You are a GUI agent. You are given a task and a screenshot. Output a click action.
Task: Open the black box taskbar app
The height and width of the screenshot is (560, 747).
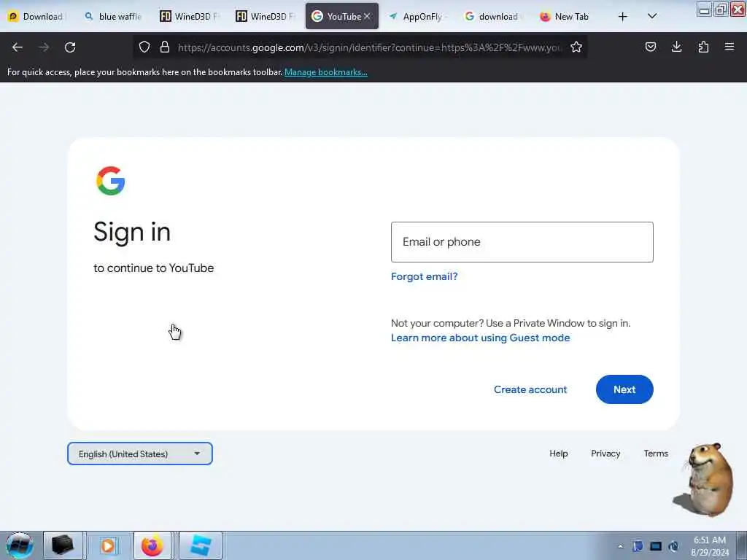pos(63,545)
